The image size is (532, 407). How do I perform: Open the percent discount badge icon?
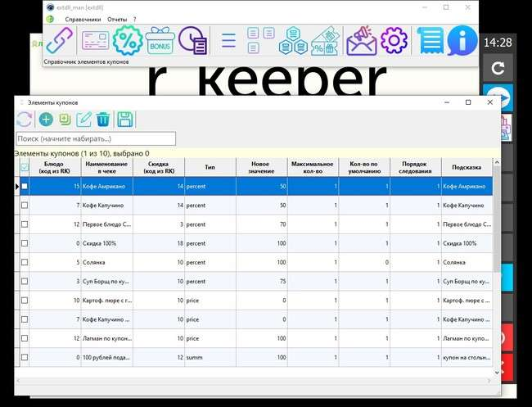click(128, 40)
